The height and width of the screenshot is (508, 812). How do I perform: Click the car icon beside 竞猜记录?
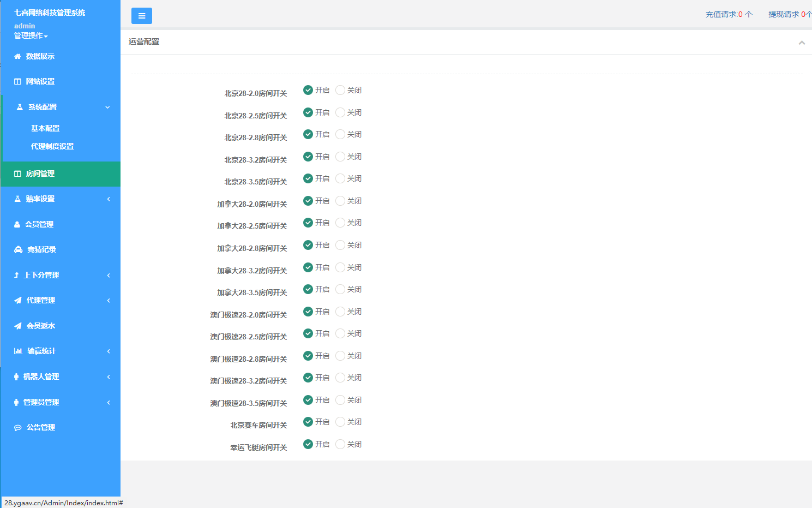click(x=18, y=249)
